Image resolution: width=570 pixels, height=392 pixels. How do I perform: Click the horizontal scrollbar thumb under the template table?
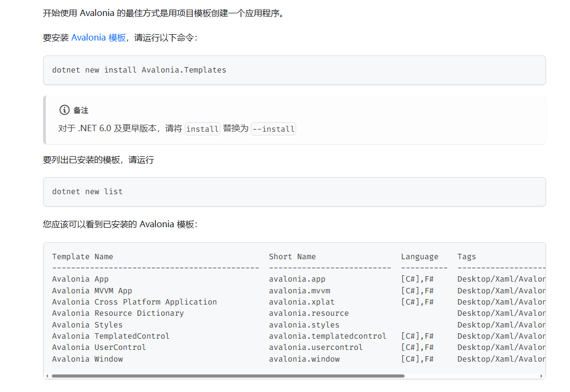click(228, 376)
